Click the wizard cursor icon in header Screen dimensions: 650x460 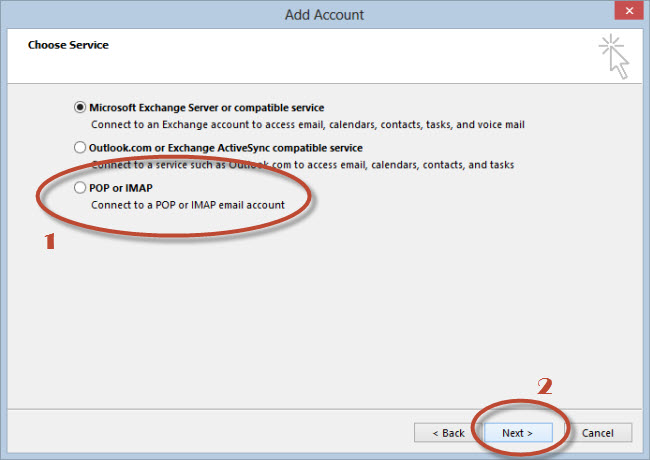pos(614,57)
